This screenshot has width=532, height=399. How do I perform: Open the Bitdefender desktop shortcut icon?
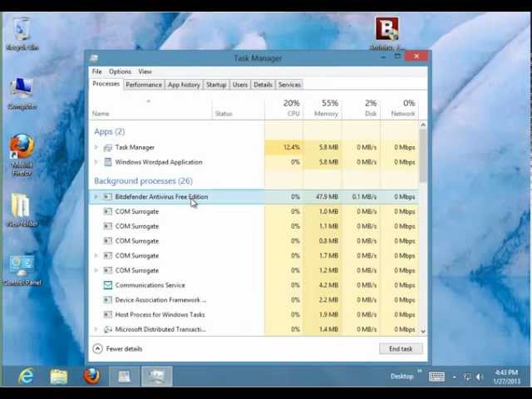click(x=387, y=33)
